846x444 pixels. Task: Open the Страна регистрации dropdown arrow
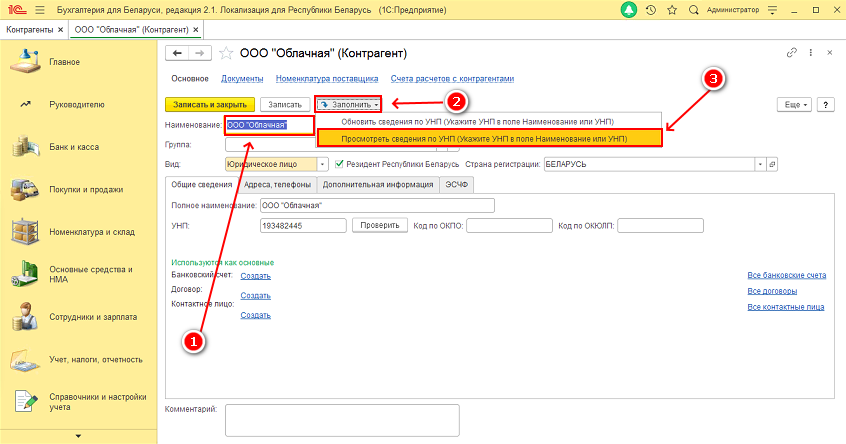click(760, 164)
